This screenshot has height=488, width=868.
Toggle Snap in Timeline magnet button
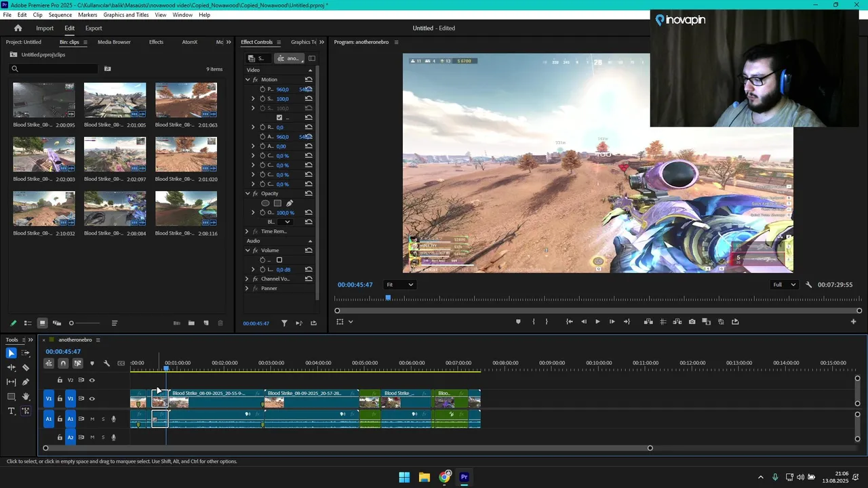[63, 363]
